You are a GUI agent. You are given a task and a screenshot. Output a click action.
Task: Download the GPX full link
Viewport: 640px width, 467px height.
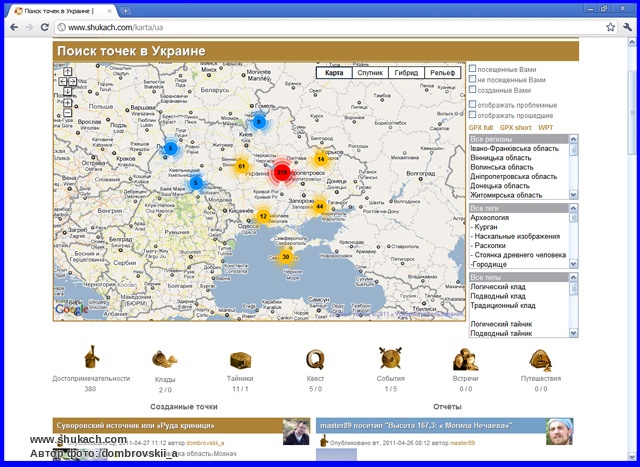pyautogui.click(x=481, y=128)
